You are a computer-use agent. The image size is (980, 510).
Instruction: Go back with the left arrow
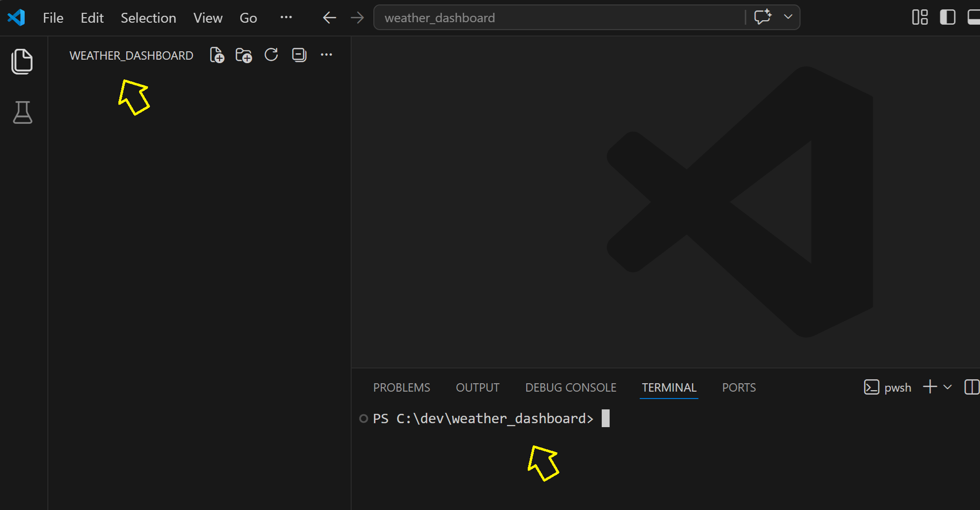point(329,18)
